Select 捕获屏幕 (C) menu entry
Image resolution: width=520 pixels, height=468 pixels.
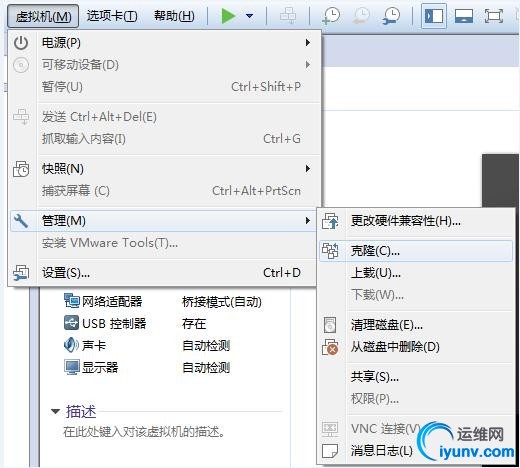coord(163,191)
